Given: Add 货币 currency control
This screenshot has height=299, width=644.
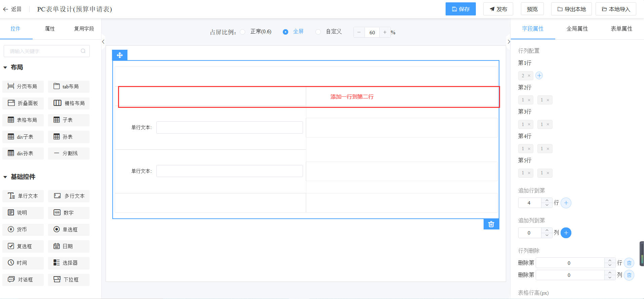Looking at the screenshot, I should 23,229.
